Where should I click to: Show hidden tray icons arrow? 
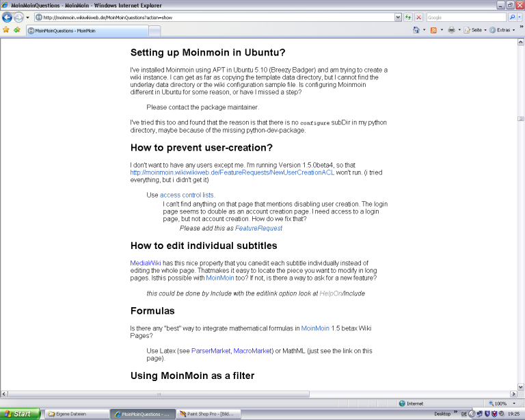click(x=472, y=414)
